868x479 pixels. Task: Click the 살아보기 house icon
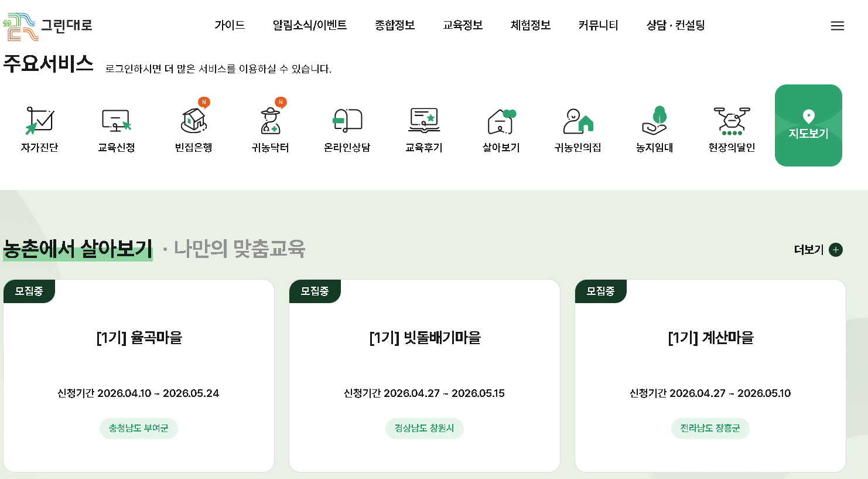point(501,121)
